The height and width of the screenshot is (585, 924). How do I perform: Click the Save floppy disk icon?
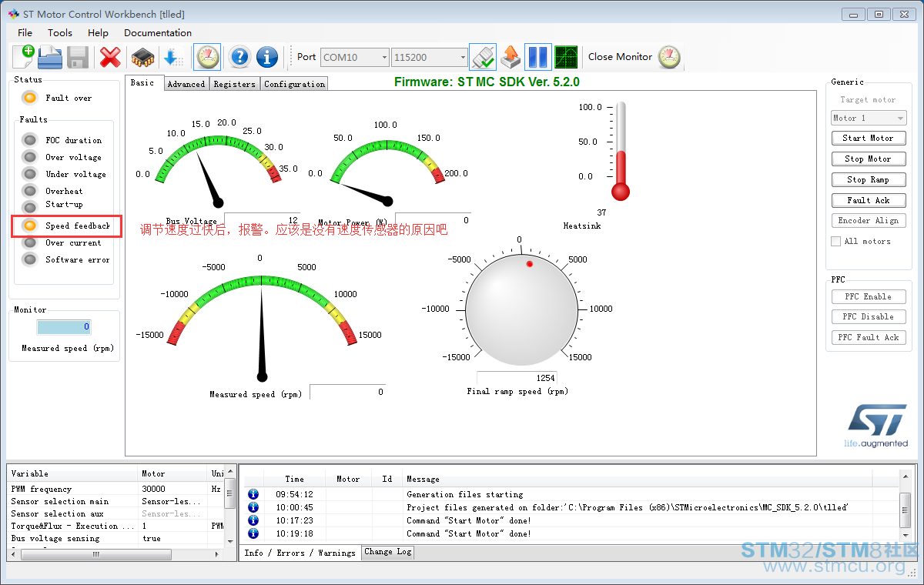(x=78, y=57)
